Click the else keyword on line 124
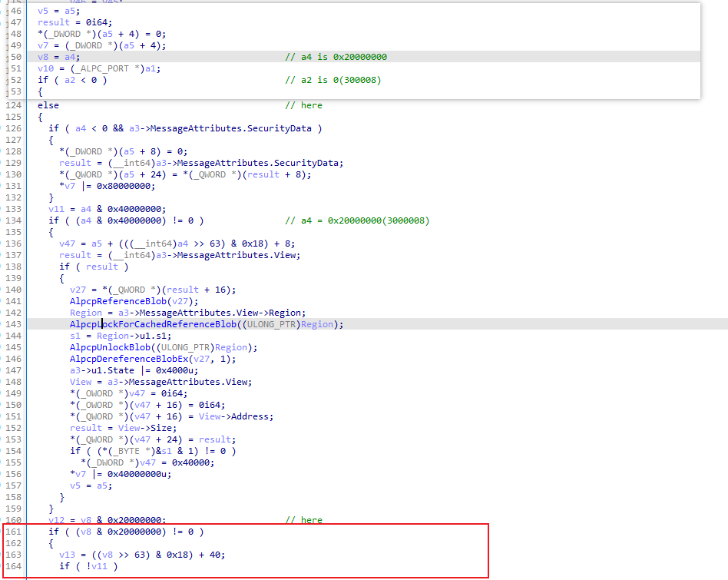The image size is (728, 580). click(48, 105)
